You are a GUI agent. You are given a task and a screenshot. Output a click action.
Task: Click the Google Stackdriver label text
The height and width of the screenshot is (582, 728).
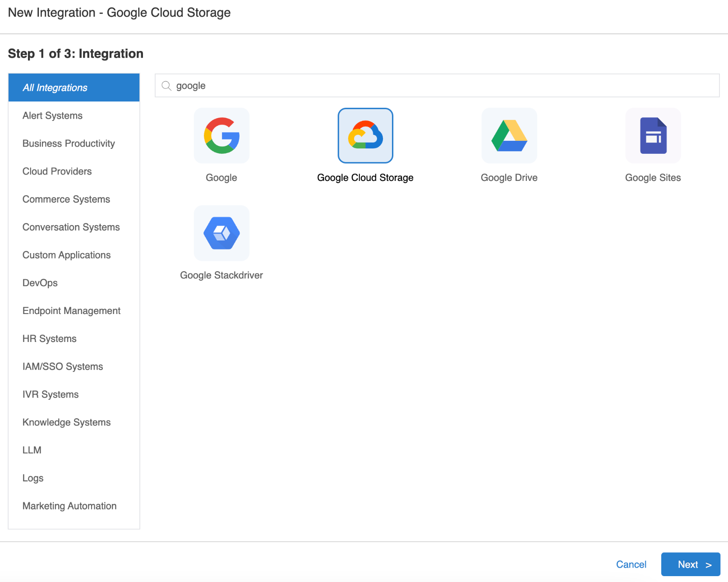tap(221, 275)
